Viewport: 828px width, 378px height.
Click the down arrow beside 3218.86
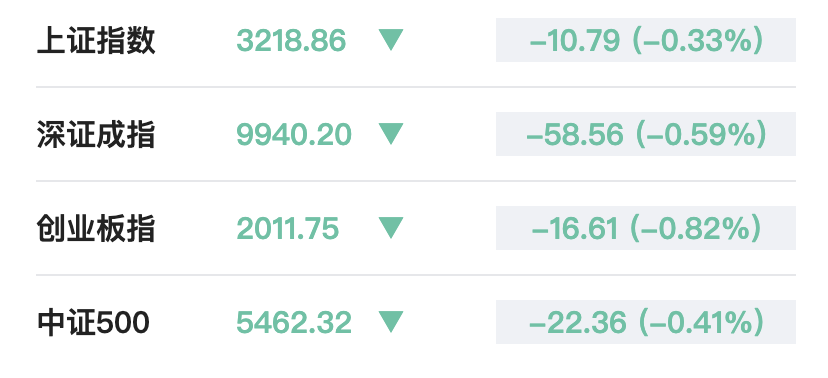point(391,40)
